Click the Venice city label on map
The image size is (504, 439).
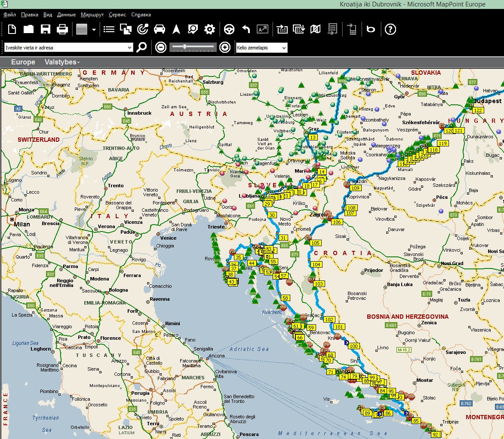click(x=169, y=238)
